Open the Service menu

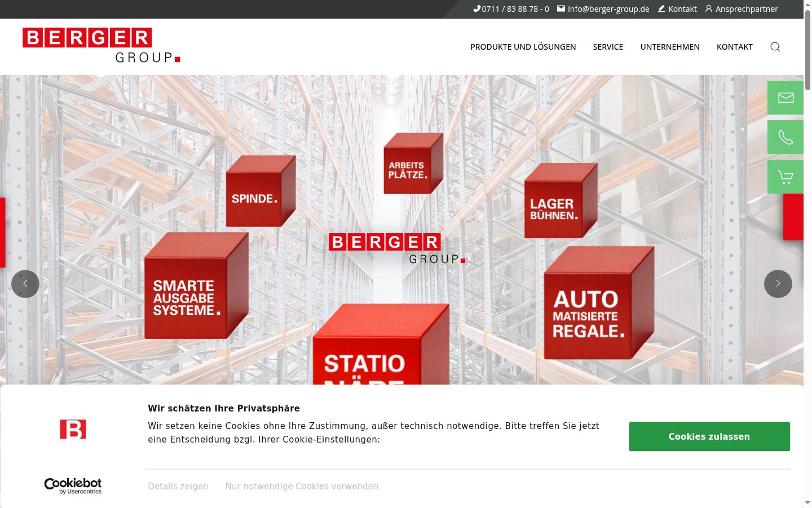coord(608,47)
